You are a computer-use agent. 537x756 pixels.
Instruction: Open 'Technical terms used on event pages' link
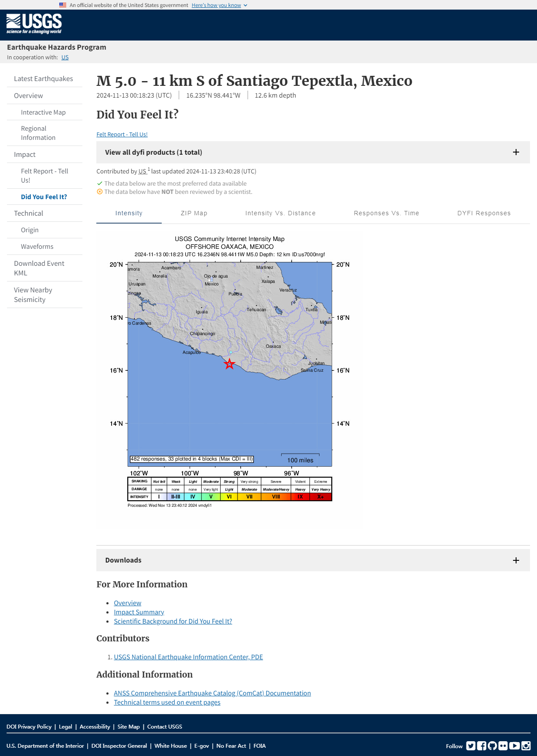click(167, 702)
